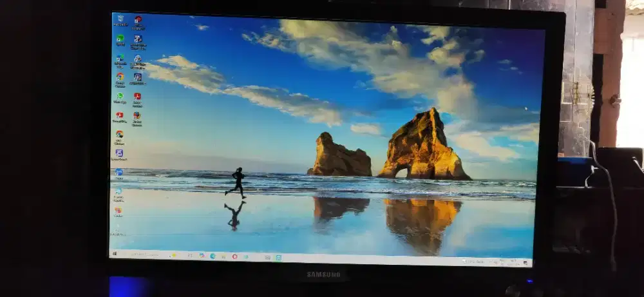Show the clock and calendar flyout

(513, 262)
